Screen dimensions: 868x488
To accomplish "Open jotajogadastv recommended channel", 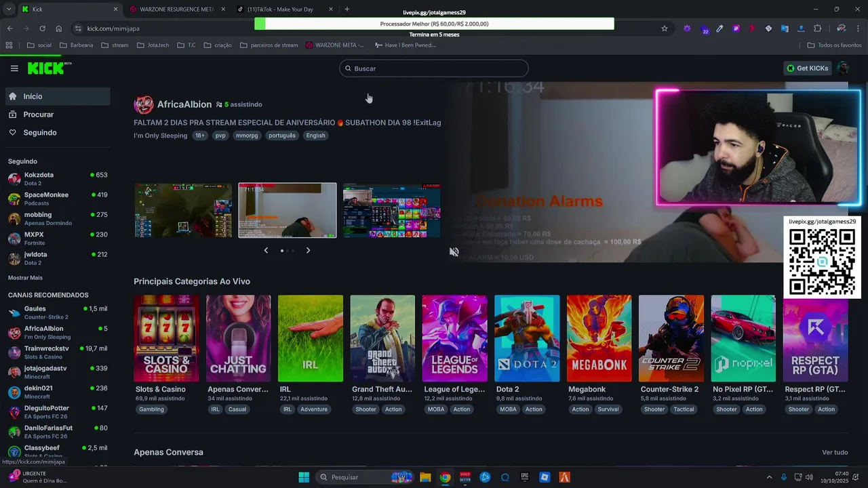I will click(x=58, y=372).
